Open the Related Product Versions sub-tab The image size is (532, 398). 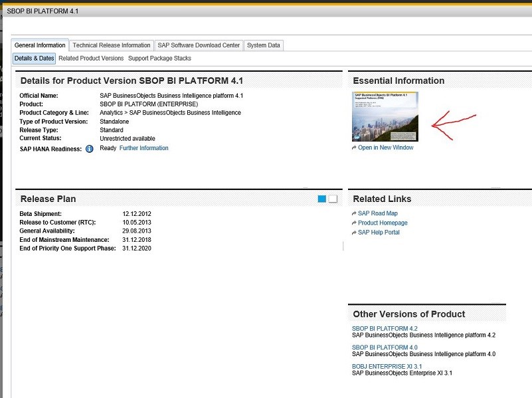tap(91, 58)
